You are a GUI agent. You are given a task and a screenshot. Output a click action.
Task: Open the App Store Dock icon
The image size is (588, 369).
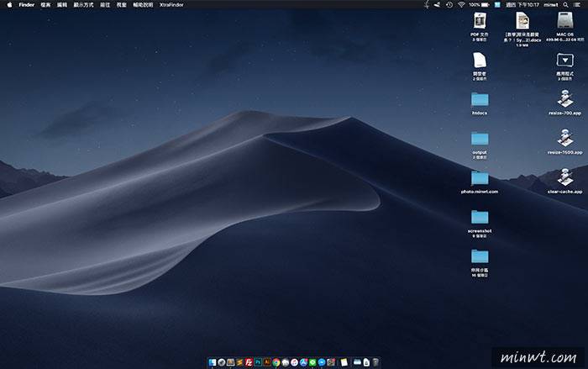[x=303, y=362]
